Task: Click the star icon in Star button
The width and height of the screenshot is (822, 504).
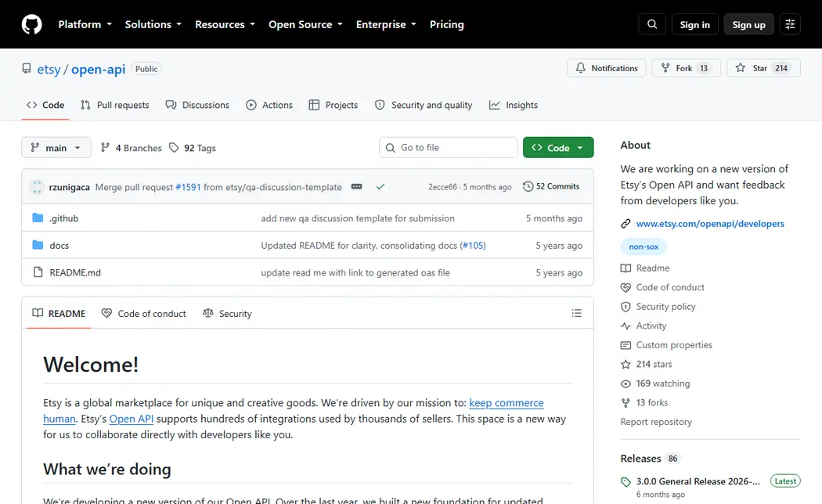Action: (741, 68)
